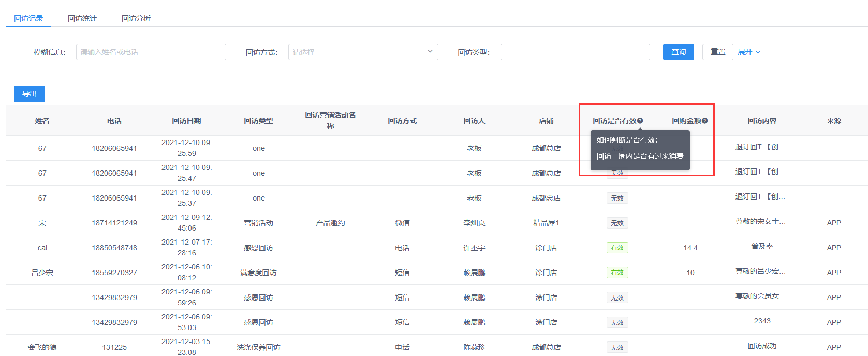Image resolution: width=868 pixels, height=356 pixels.
Task: Click the 回访内容 column header
Action: tap(762, 121)
